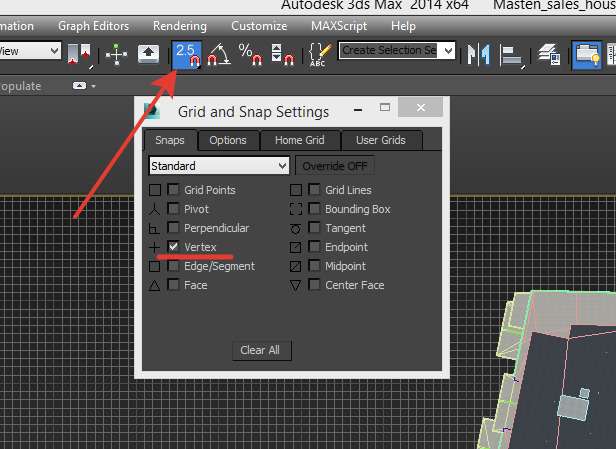Image resolution: width=616 pixels, height=449 pixels.
Task: Enable the Center Face snap checkbox
Action: (x=314, y=285)
